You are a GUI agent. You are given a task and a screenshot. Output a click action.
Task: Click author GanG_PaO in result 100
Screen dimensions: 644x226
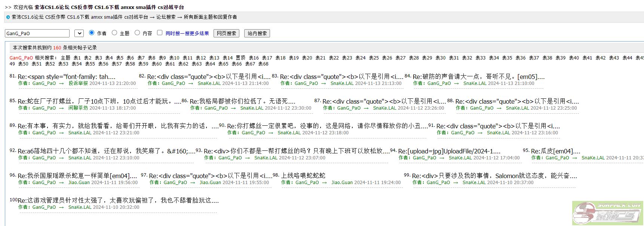44,207
